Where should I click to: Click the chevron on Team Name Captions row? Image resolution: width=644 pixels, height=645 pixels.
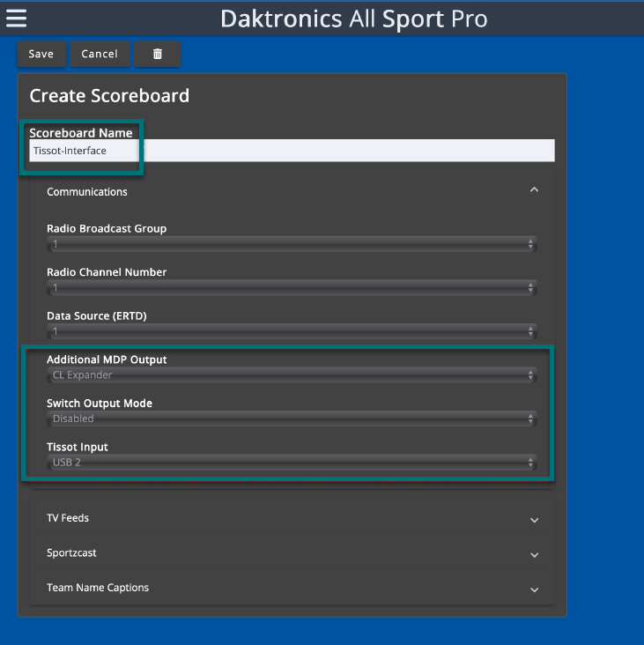(x=534, y=589)
